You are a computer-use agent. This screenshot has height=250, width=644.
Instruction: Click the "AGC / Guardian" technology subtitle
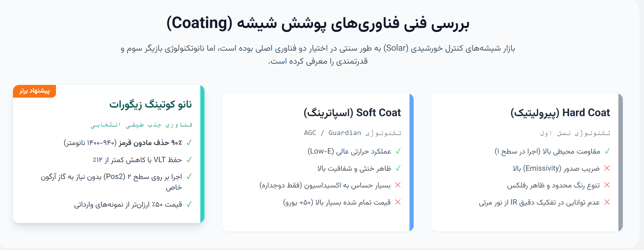pyautogui.click(x=353, y=133)
